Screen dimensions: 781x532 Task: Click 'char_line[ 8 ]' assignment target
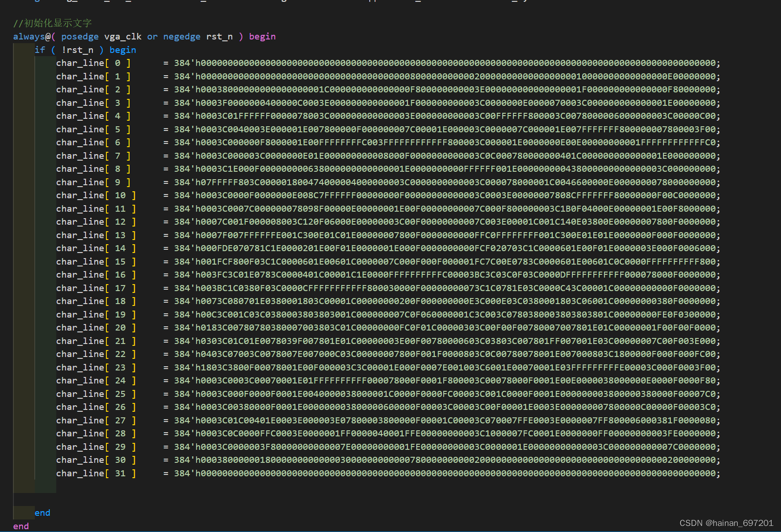(x=93, y=169)
